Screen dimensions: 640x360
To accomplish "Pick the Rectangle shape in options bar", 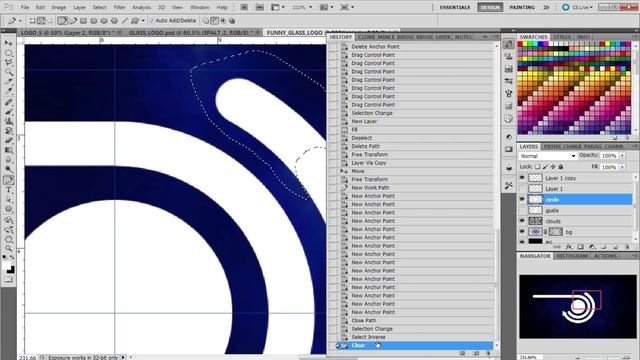I will point(83,20).
